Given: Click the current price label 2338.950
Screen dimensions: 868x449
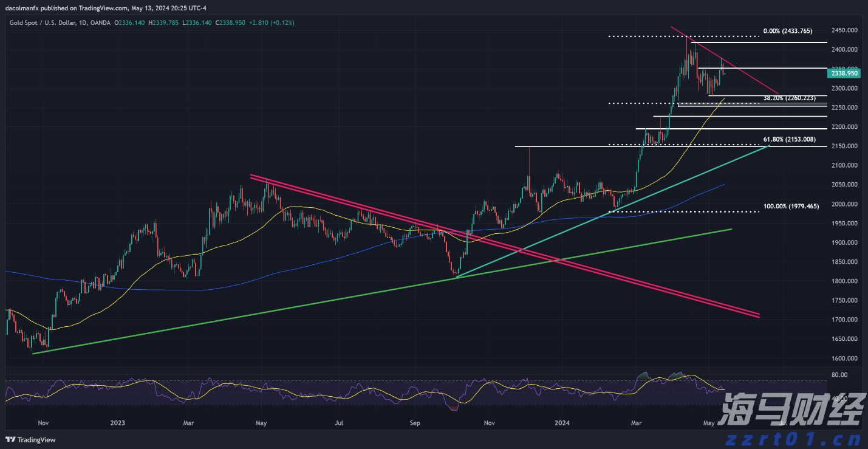Looking at the screenshot, I should tap(844, 73).
